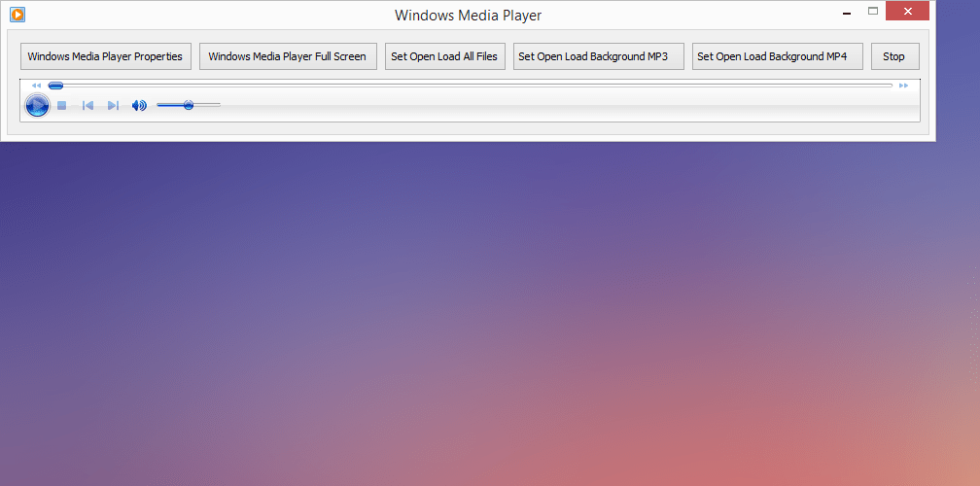This screenshot has width=980, height=486.
Task: Minimize the Windows Media Player window
Action: (x=847, y=12)
